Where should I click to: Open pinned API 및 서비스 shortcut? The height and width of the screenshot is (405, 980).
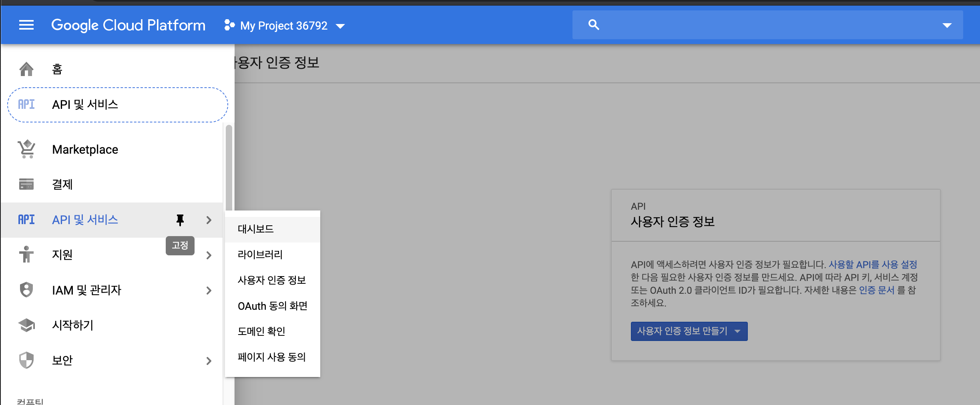pos(118,105)
